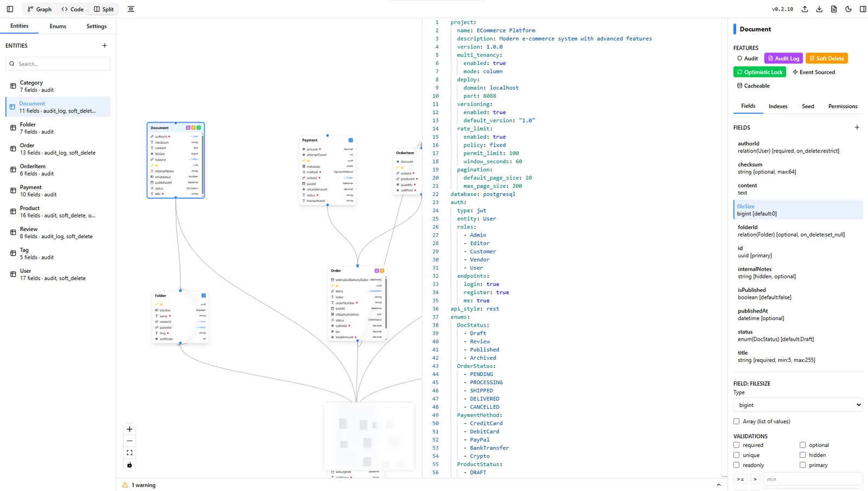Toggle the right panel icon
Screen dimensions: 868x491
point(863,9)
